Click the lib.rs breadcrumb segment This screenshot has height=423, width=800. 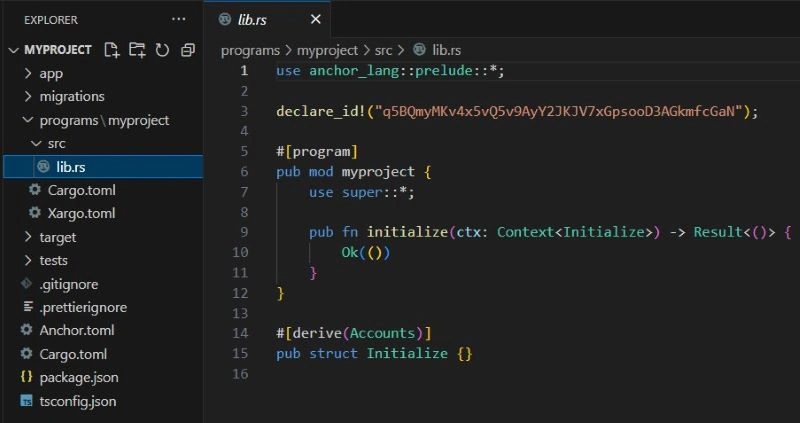point(447,51)
